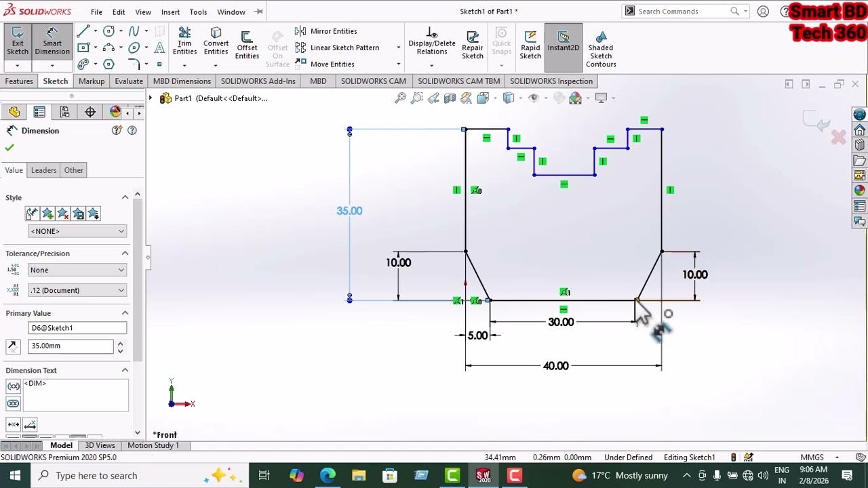Open Microsoft Edge from the taskbar
This screenshot has height=488, width=868.
[328, 475]
